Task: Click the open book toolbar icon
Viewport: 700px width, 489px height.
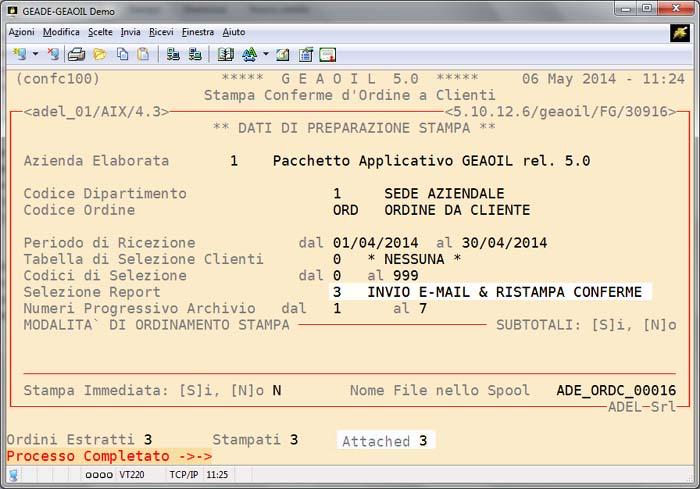Action: 225,54
